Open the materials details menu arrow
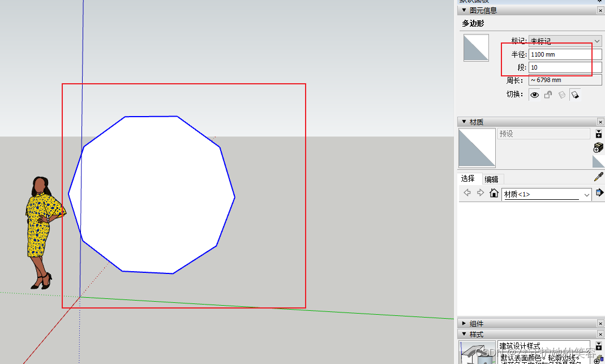This screenshot has width=605, height=364. [599, 192]
